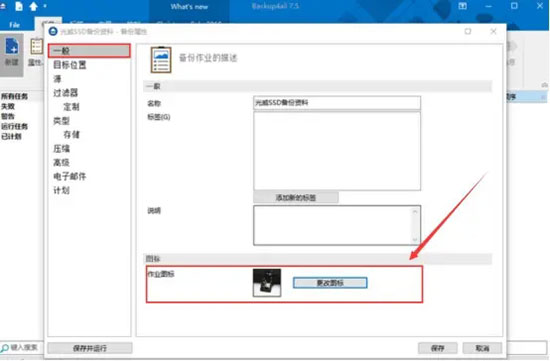This screenshot has height=361, width=550.
Task: Click the name input field
Action: coord(337,103)
